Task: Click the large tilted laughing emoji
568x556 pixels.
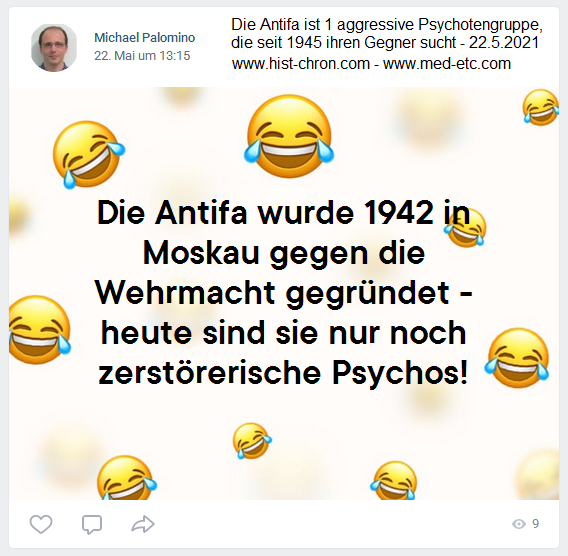Action: point(88,155)
